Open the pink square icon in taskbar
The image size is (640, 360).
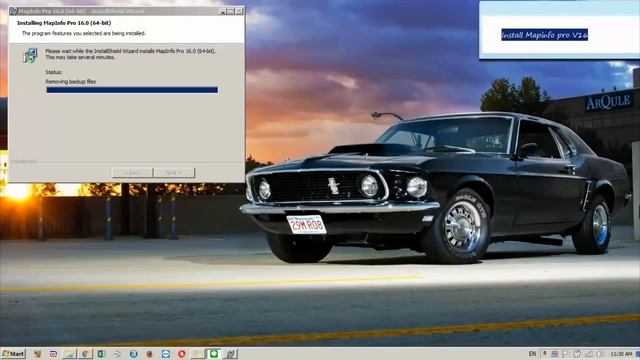pyautogui.click(x=53, y=354)
